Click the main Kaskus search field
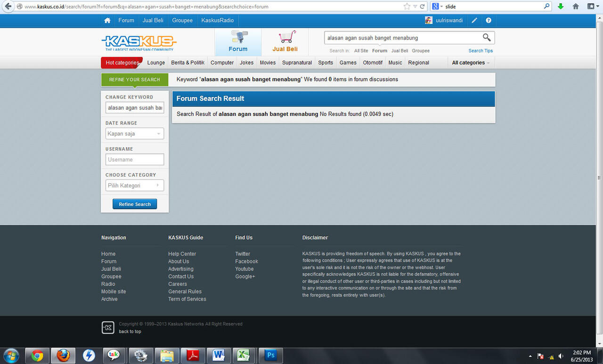Viewport: 603px width, 364px height. 402,38
